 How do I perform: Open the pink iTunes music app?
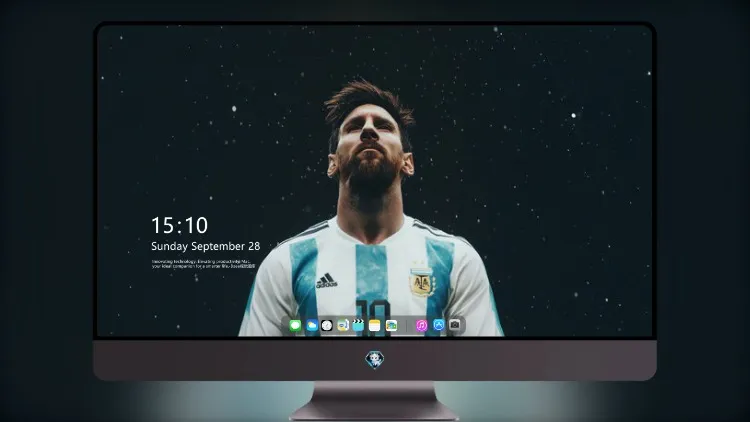pos(421,326)
